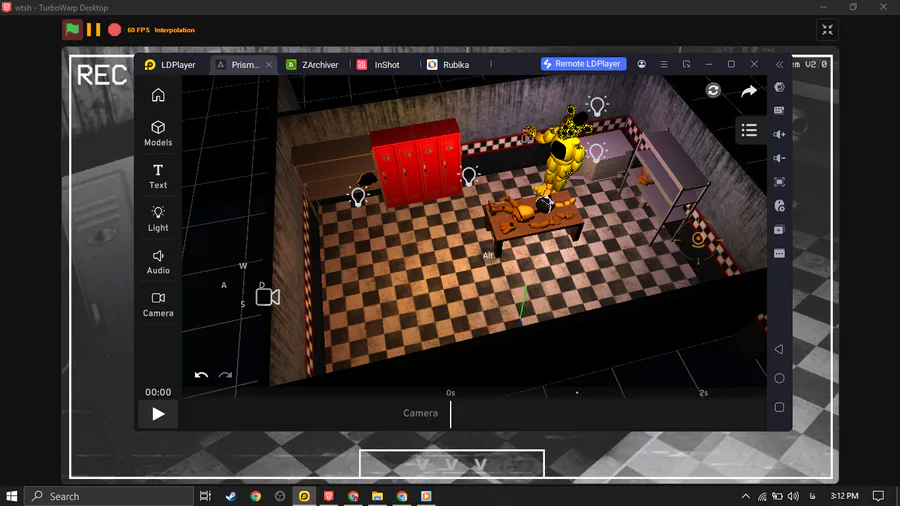Open the object list panel
The image size is (900, 506).
click(749, 130)
